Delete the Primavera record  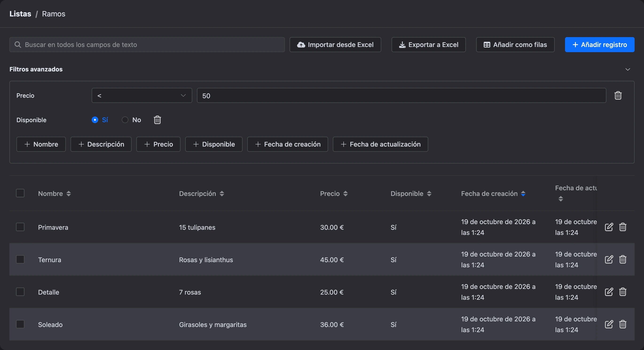[x=623, y=227]
